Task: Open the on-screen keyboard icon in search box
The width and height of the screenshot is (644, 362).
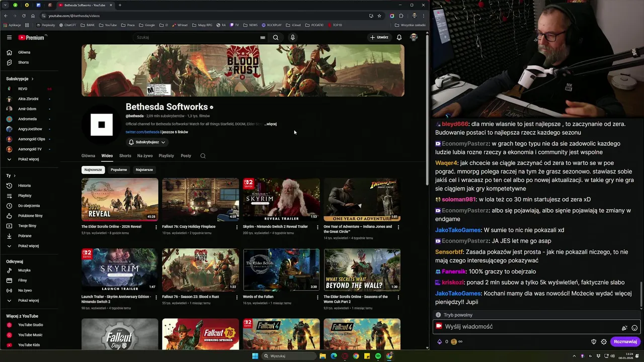Action: pos(263,37)
